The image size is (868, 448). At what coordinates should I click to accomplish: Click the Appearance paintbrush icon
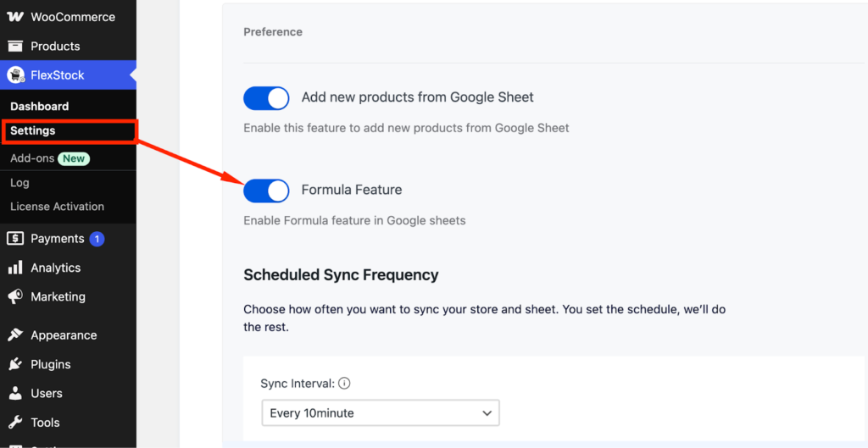click(15, 335)
